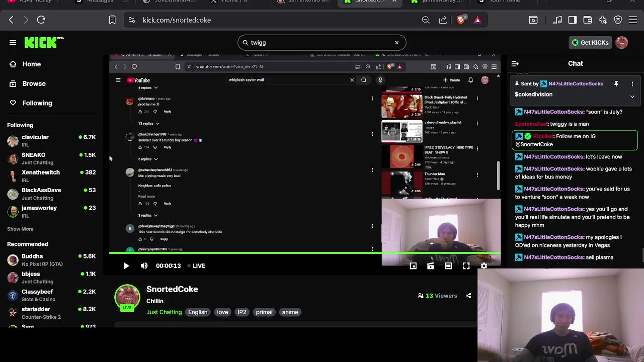The width and height of the screenshot is (644, 362).
Task: Open recommended channel Classybeef
Action: [x=51, y=295]
